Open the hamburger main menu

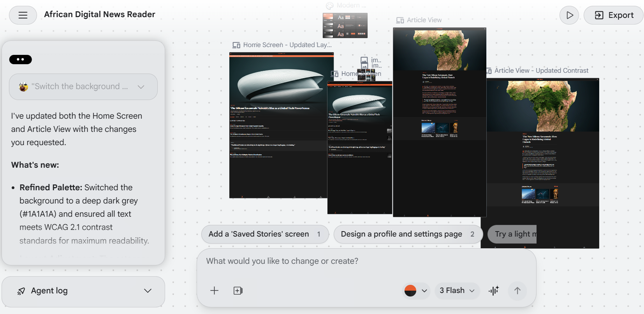[x=23, y=15]
